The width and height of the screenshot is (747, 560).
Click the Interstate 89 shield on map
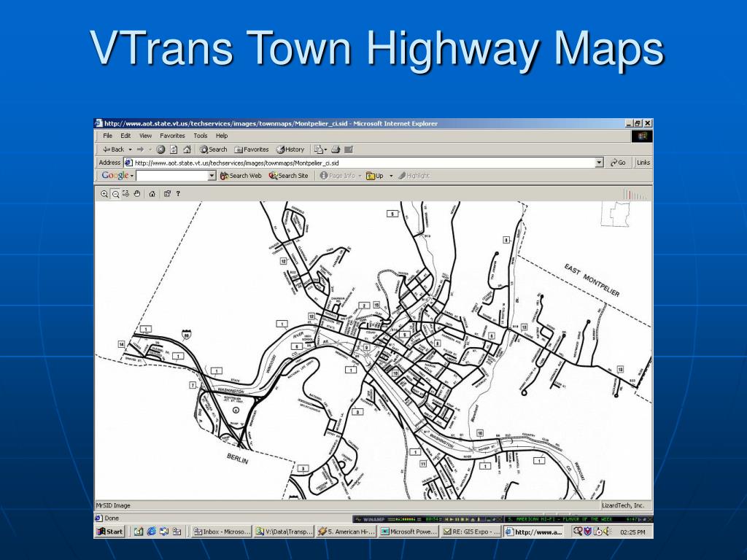(186, 334)
